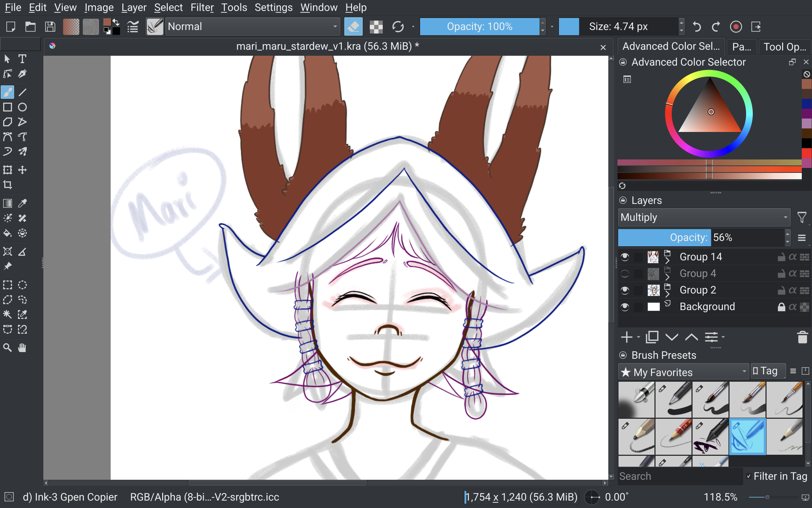Hide the Group 14 layer
The image size is (812, 508).
pyautogui.click(x=625, y=257)
